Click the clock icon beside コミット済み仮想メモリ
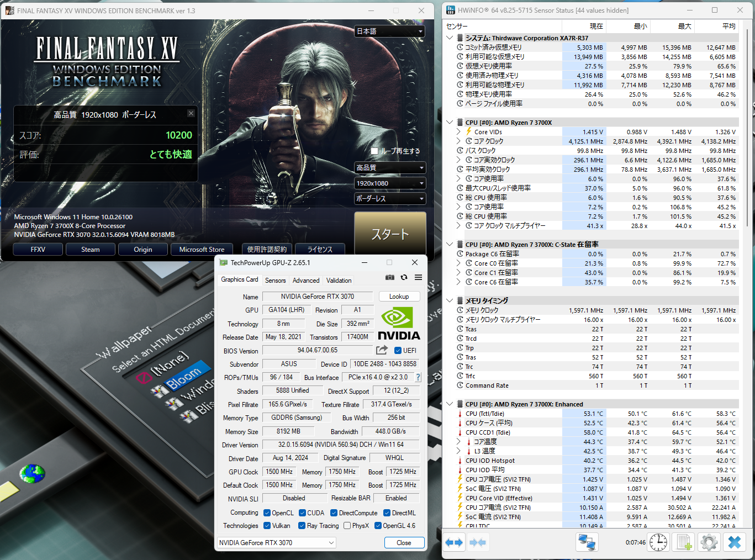The width and height of the screenshot is (755, 560). [x=460, y=47]
